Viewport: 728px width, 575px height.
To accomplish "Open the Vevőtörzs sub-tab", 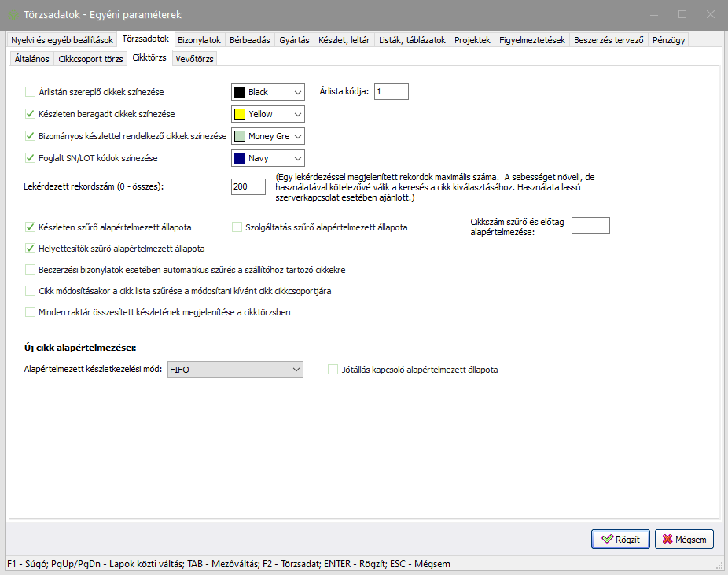I will click(x=193, y=59).
